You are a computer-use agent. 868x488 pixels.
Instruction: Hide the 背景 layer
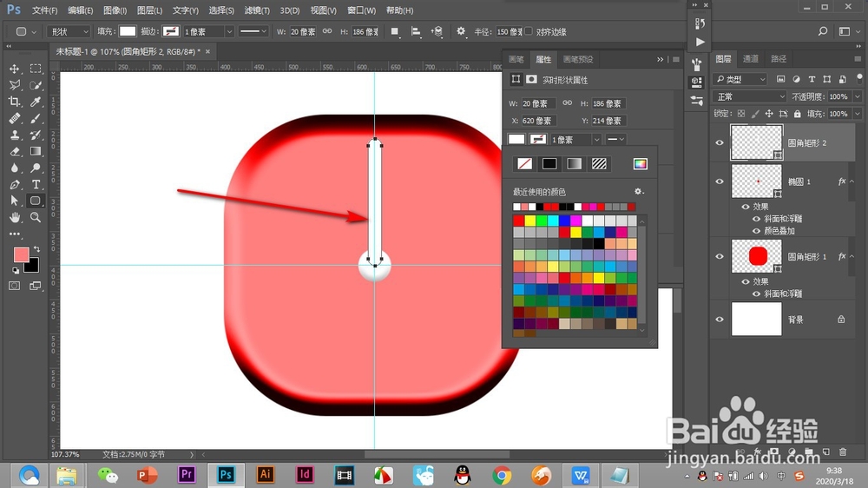tap(720, 320)
